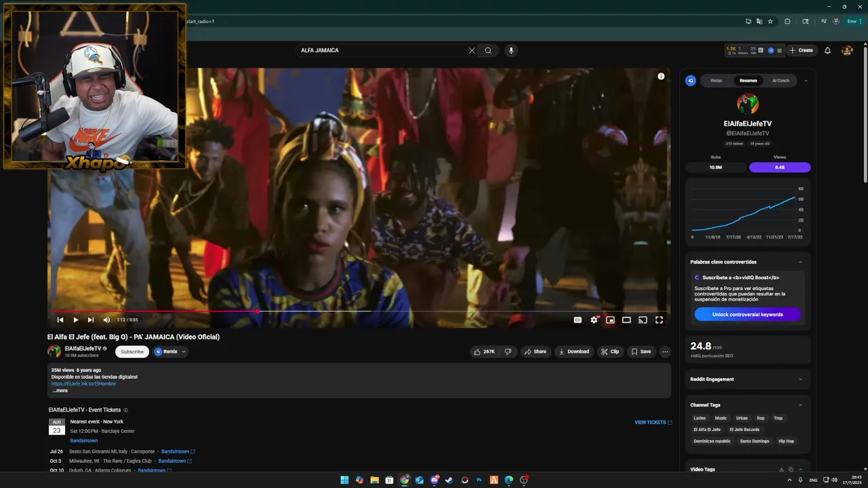Clear the search box text
The image size is (868, 488).
pyautogui.click(x=472, y=50)
